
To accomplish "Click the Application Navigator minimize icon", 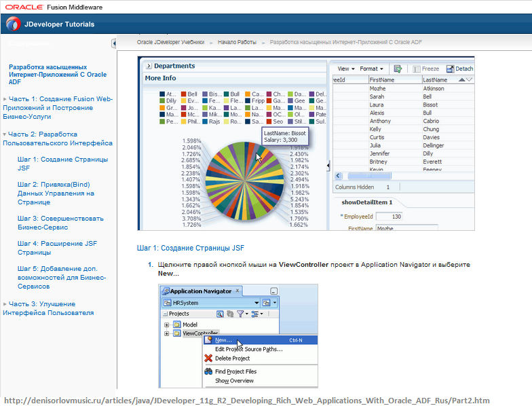I will click(x=274, y=291).
